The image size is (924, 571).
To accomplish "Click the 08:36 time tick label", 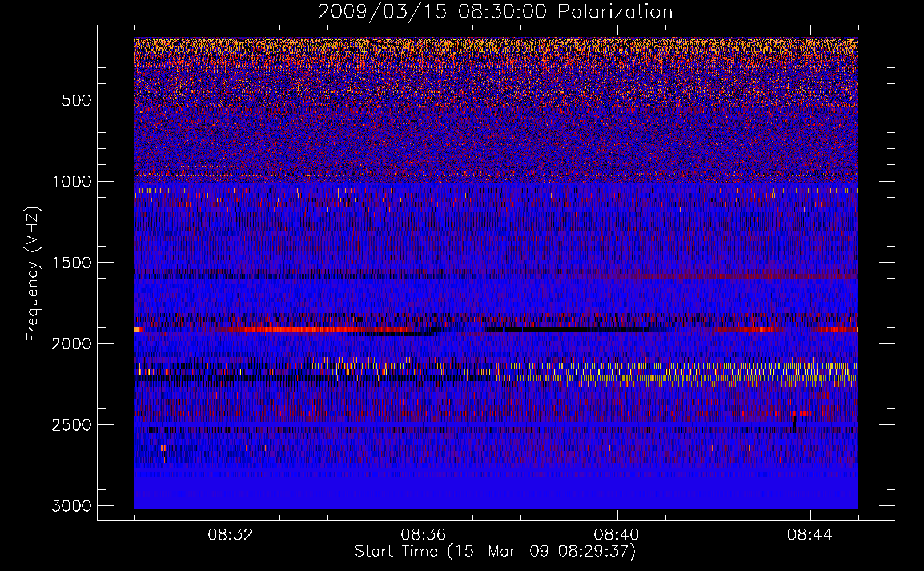I will point(424,535).
